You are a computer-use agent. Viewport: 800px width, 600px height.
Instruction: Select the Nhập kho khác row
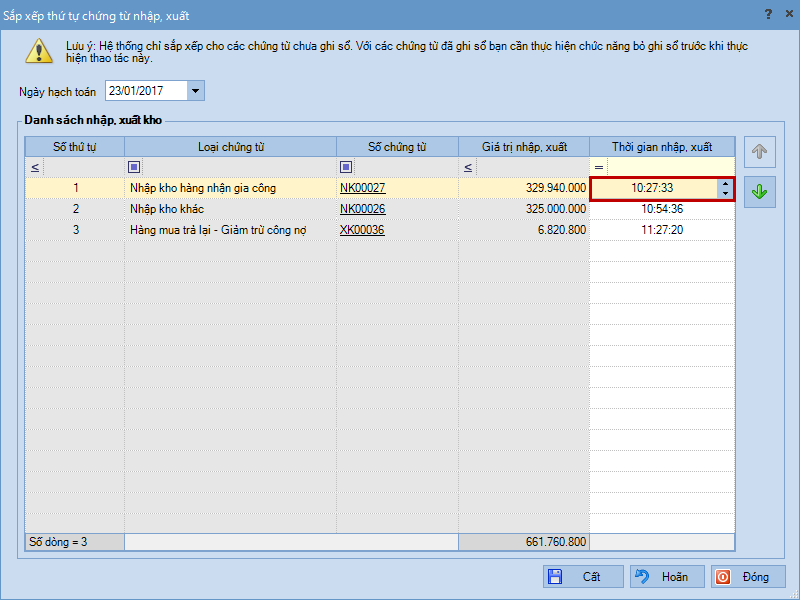tap(230, 209)
